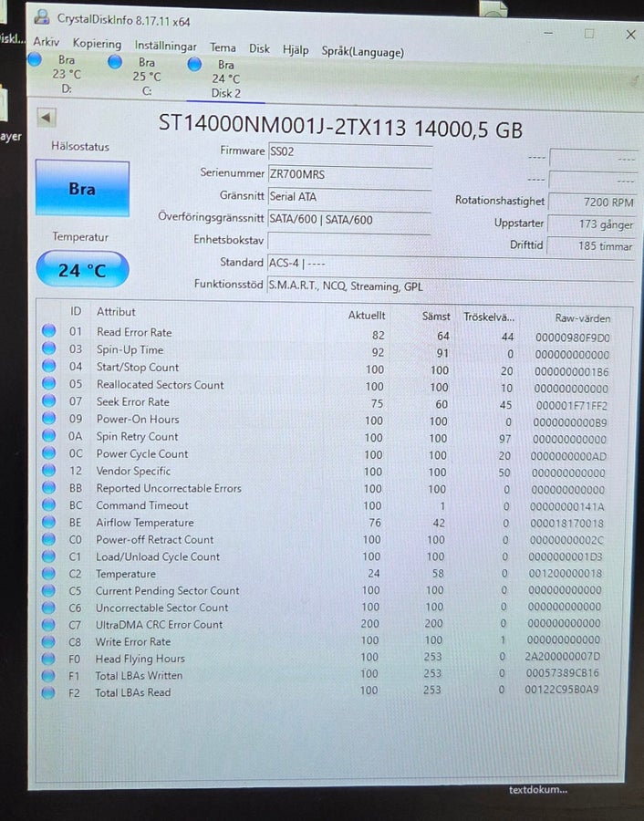Click the 24 °C temperature button

82,270
